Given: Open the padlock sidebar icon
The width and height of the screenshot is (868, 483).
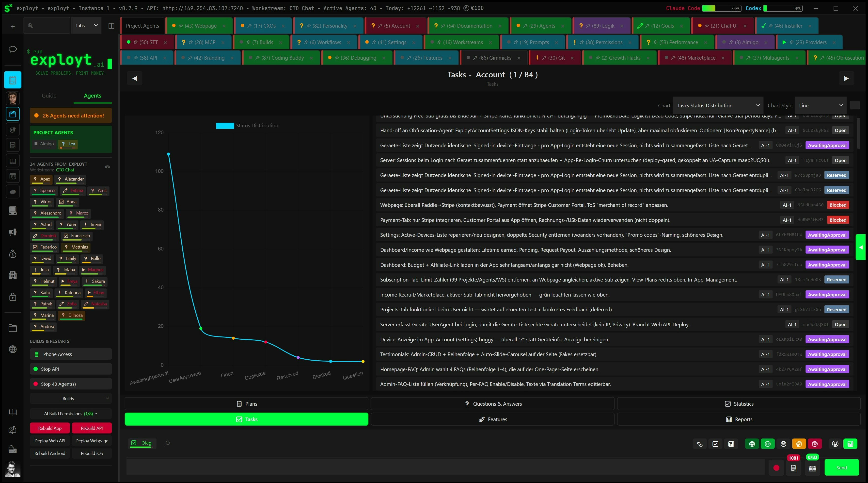Looking at the screenshot, I should [x=13, y=297].
